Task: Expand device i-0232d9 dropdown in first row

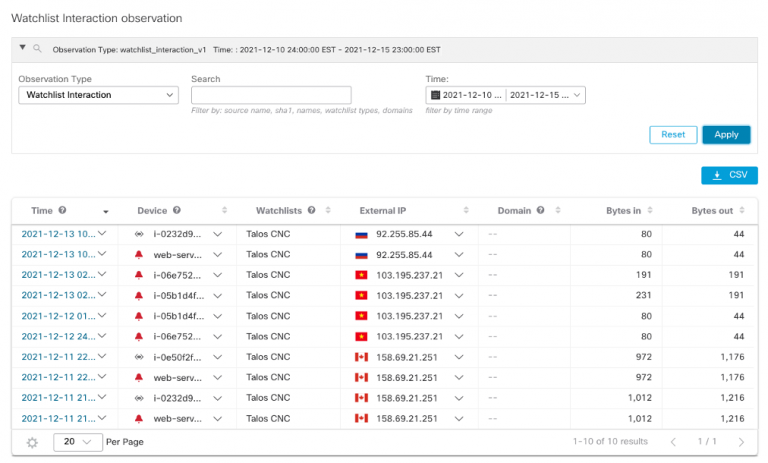Action: click(217, 234)
